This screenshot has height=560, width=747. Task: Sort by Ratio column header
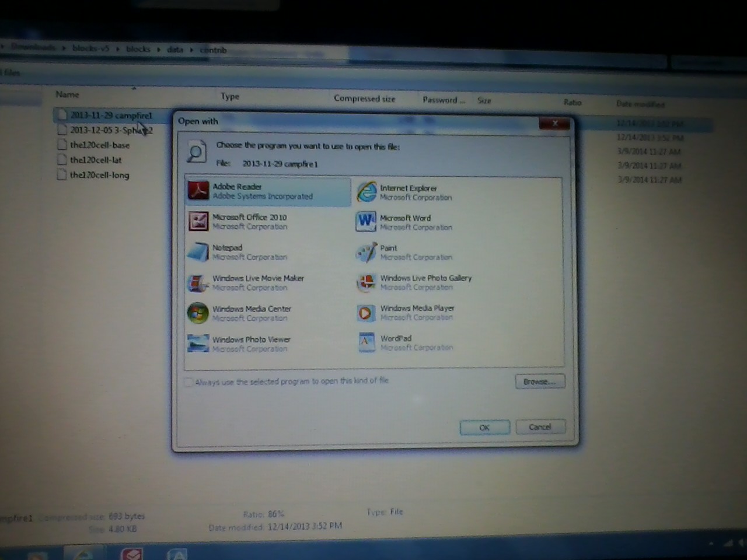[x=573, y=102]
